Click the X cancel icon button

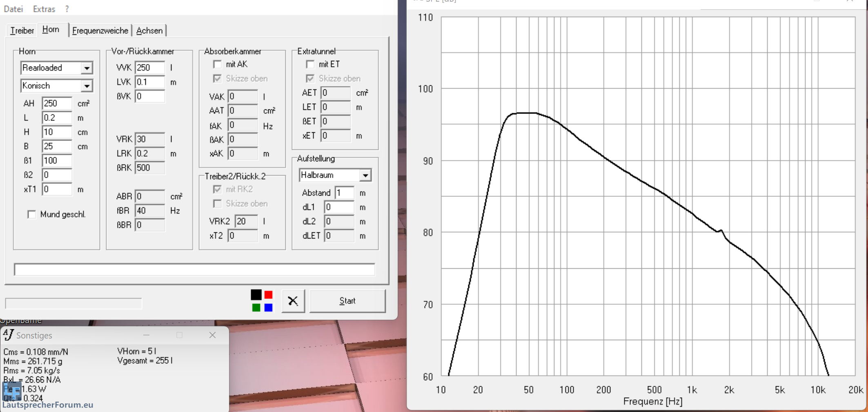click(x=293, y=301)
